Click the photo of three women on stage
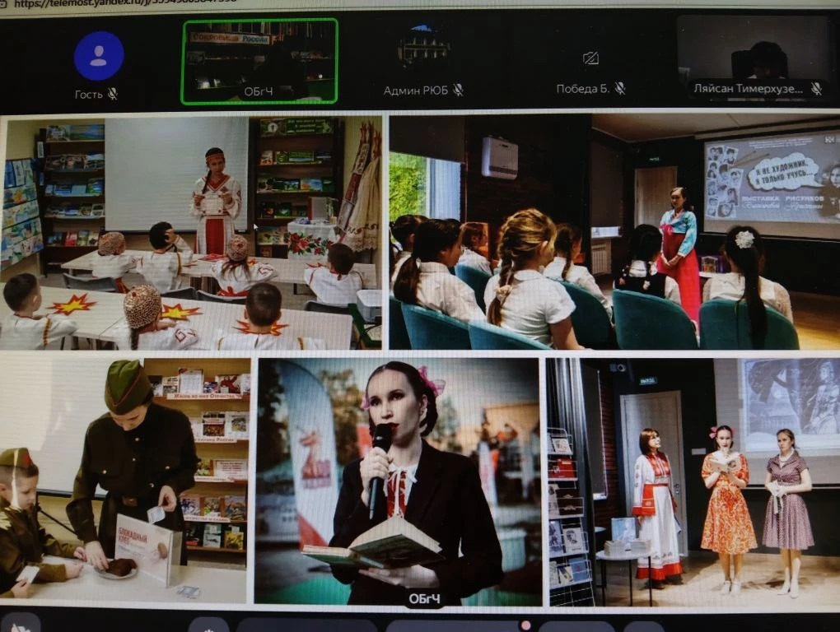 coord(692,481)
